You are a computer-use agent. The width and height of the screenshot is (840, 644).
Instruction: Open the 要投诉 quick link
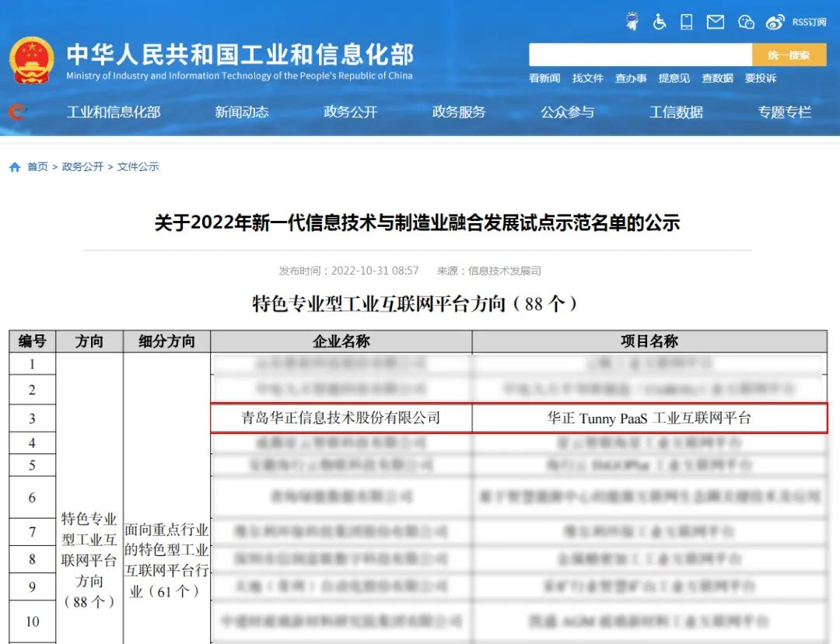point(761,79)
